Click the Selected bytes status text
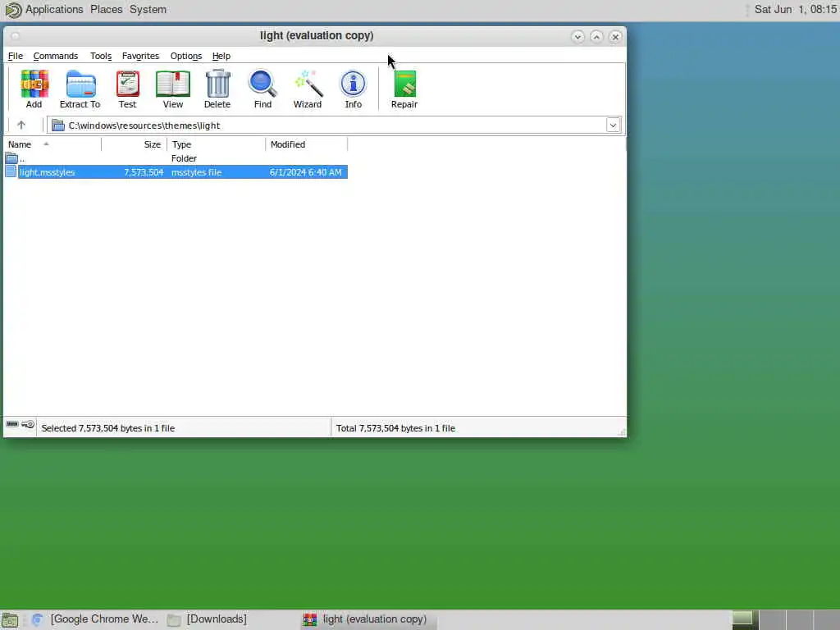Screen dimensions: 840x630 click(x=107, y=428)
